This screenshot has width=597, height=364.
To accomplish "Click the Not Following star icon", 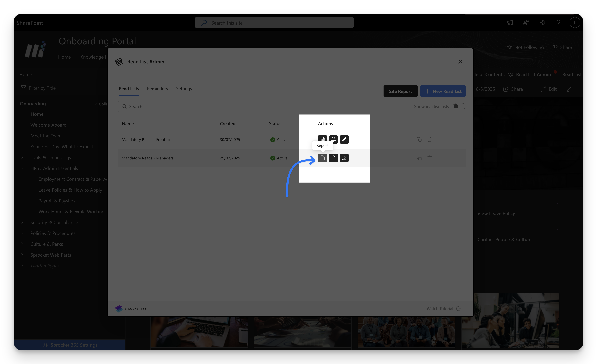I will pos(510,47).
